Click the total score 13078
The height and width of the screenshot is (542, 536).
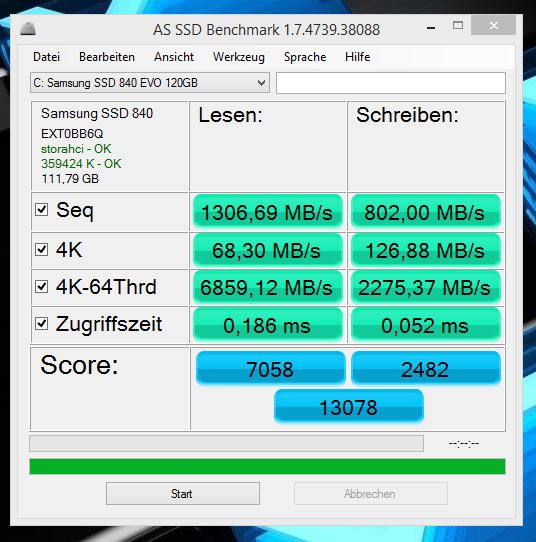[349, 406]
